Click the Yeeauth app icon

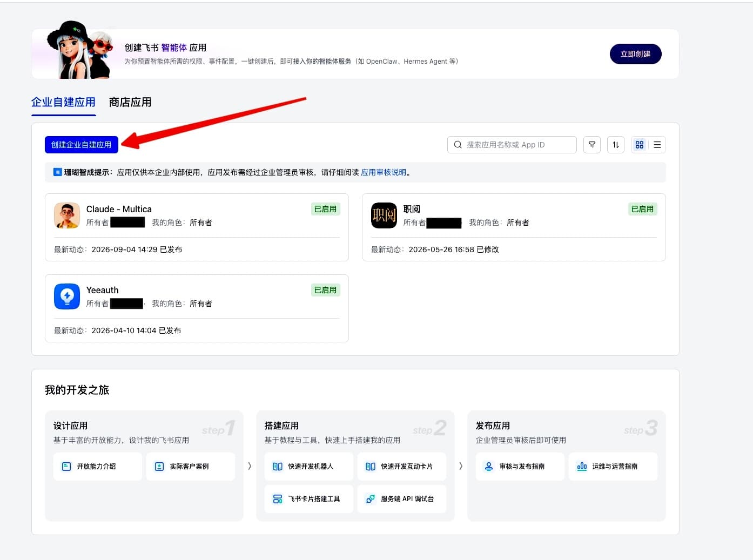coord(67,296)
